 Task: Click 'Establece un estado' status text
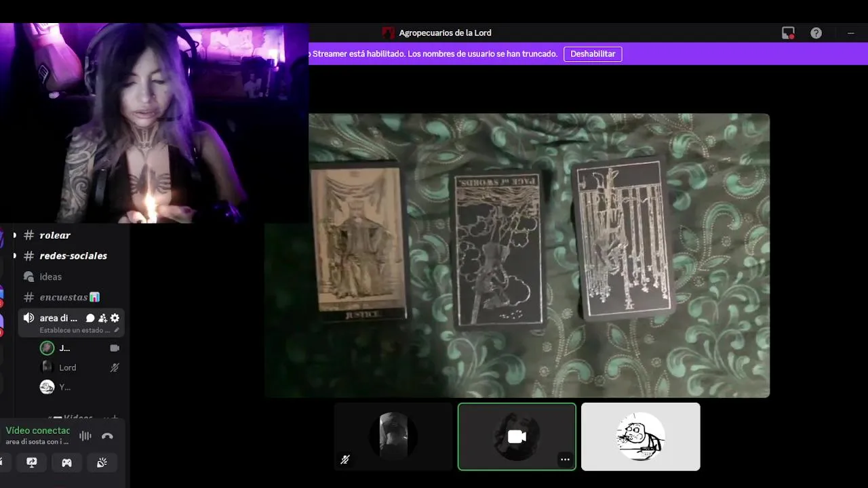(x=75, y=330)
